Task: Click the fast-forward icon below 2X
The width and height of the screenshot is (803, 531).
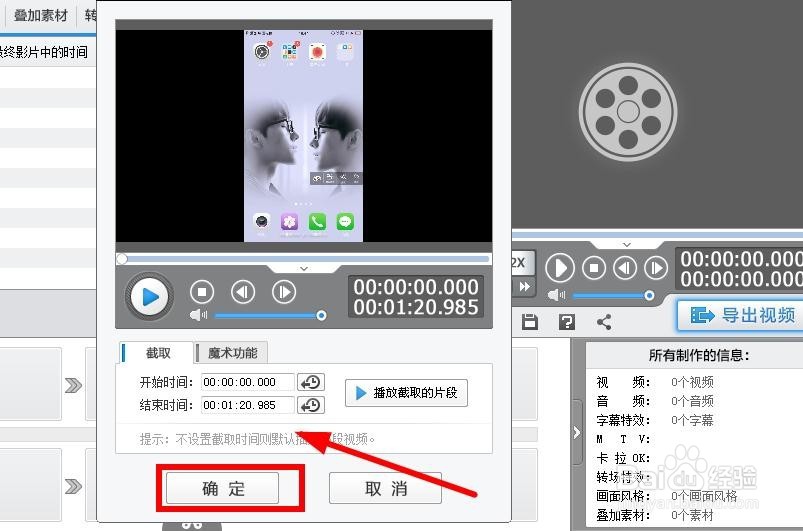Action: coord(524,287)
